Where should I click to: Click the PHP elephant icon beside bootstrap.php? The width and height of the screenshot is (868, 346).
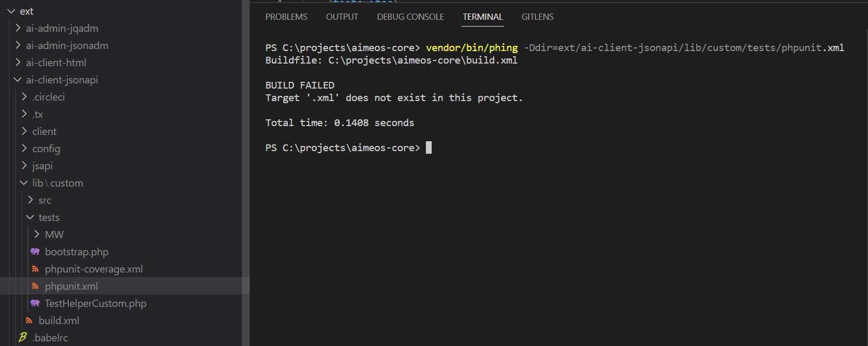click(x=35, y=252)
